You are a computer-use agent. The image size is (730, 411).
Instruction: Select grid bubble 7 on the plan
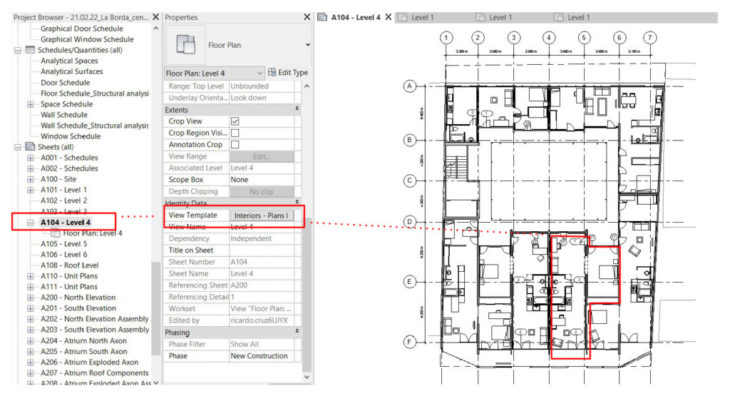point(651,37)
